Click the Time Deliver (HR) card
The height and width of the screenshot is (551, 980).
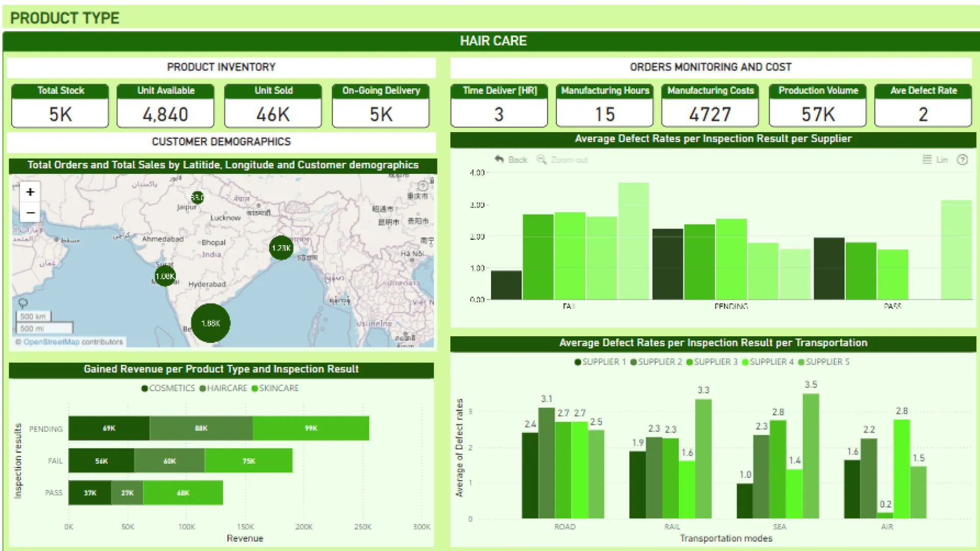499,106
